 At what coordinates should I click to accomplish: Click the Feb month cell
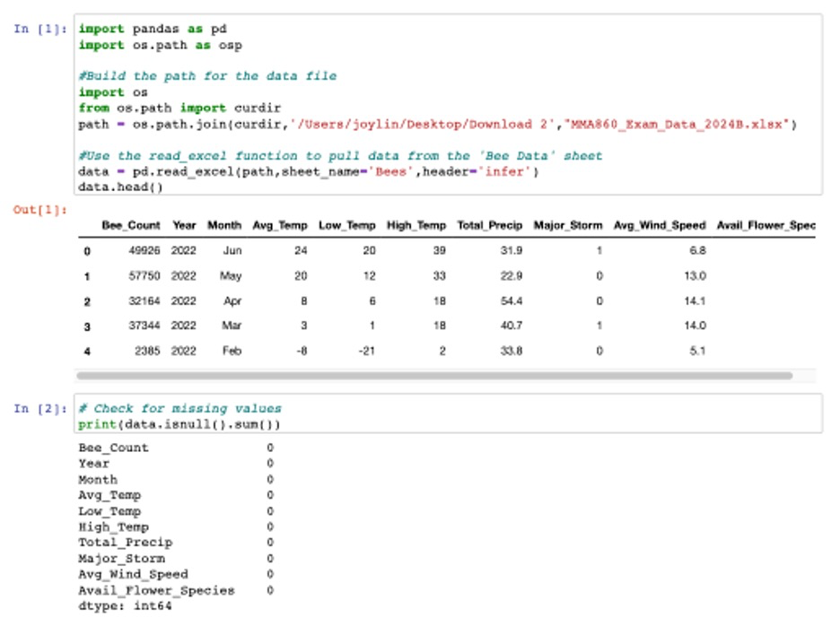coord(232,351)
